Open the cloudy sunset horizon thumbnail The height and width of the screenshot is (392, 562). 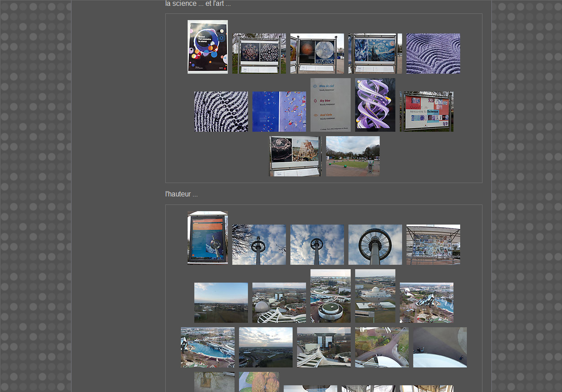[265, 347]
